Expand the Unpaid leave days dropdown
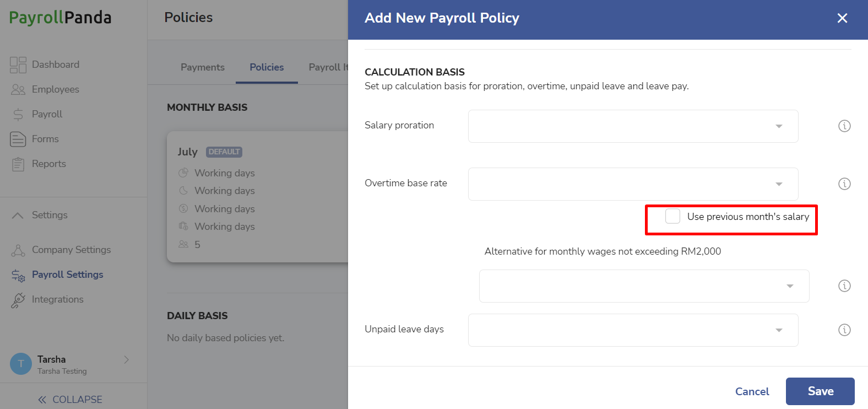The width and height of the screenshot is (868, 409). [x=633, y=330]
